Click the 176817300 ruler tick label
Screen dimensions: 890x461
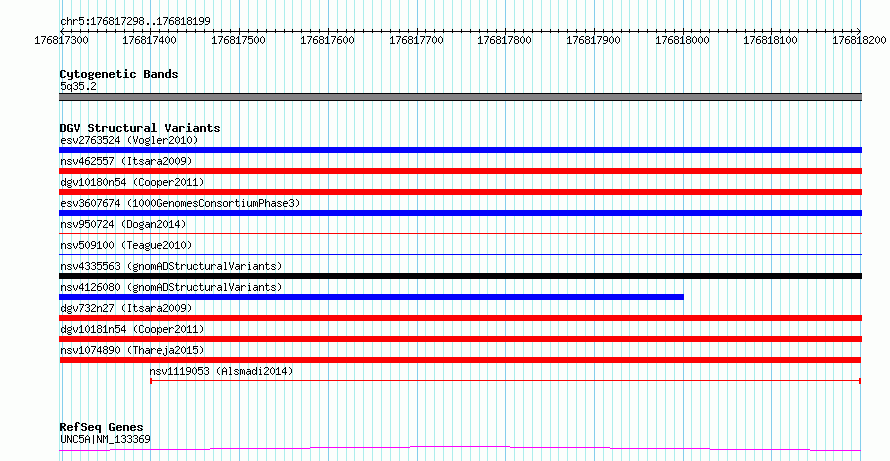pyautogui.click(x=61, y=40)
